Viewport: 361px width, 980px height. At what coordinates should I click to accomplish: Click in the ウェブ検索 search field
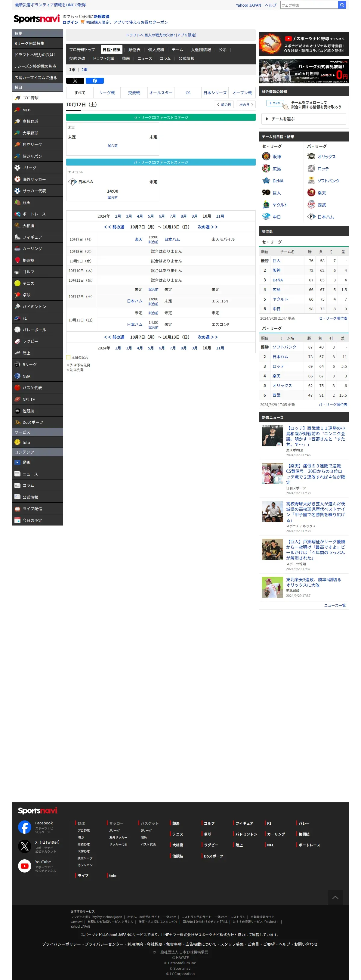309,5
